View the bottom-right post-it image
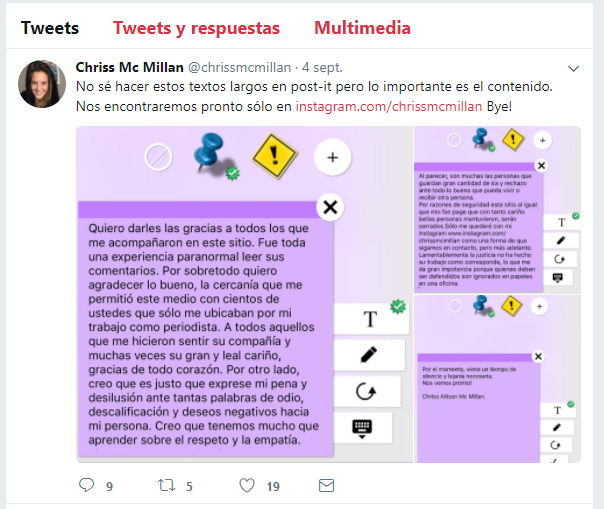The image size is (604, 509). tap(497, 379)
